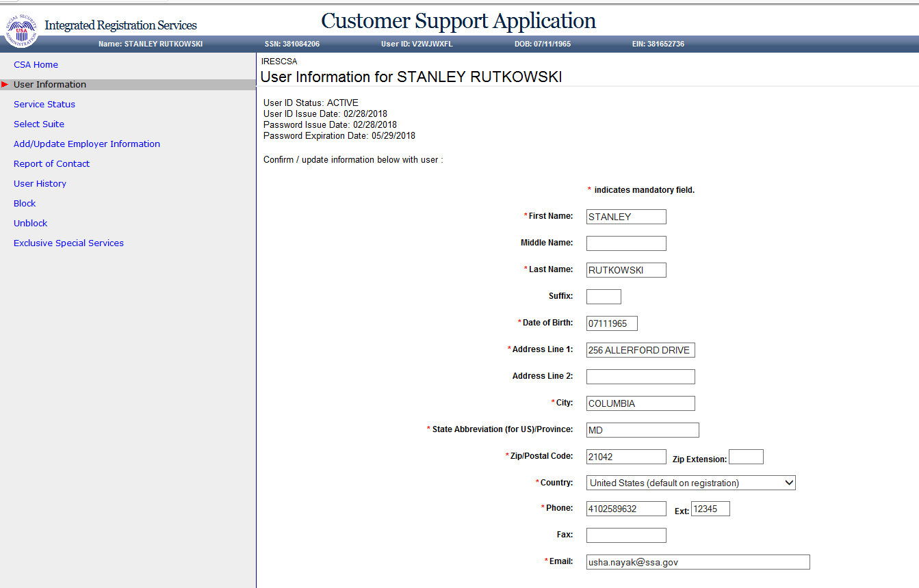Open the Unblock menu item
Image resolution: width=919 pixels, height=588 pixels.
pos(31,224)
